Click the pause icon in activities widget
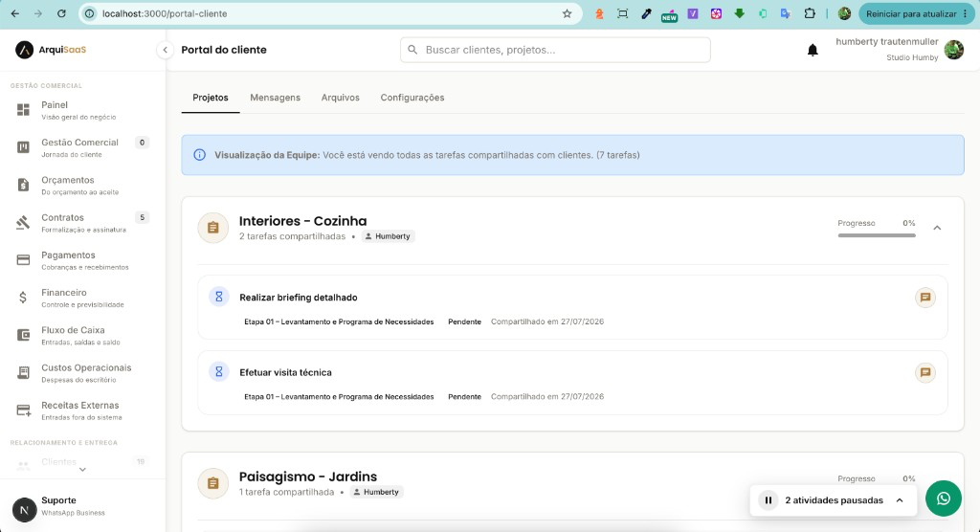 click(x=768, y=500)
